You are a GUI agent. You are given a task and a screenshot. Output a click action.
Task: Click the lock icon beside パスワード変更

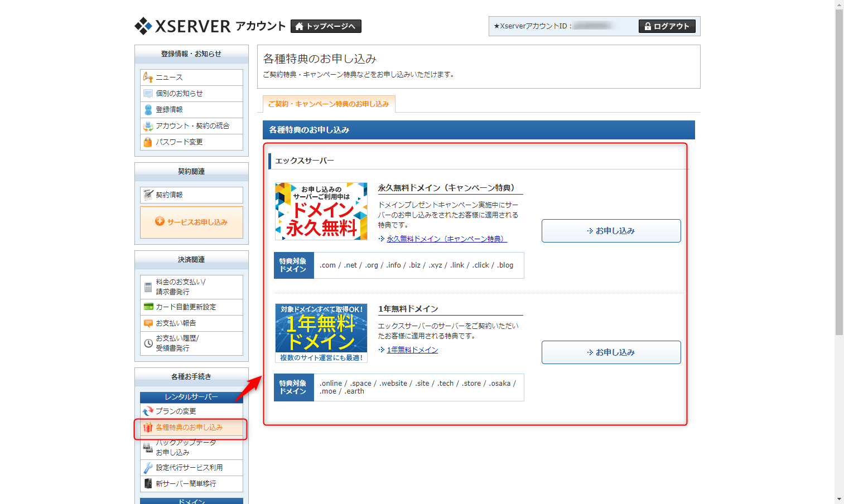point(148,142)
